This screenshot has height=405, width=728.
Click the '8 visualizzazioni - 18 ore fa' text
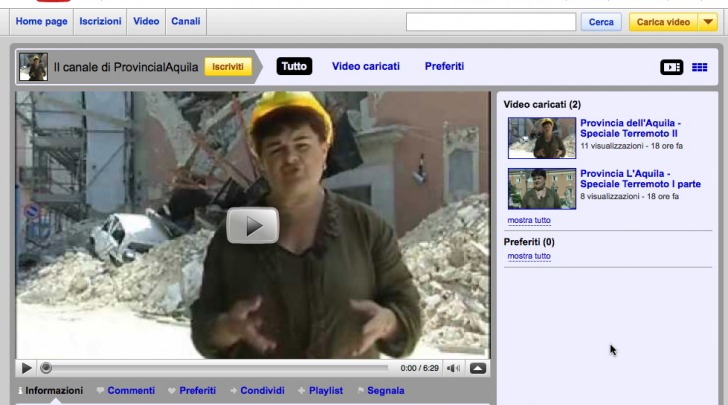pos(629,196)
